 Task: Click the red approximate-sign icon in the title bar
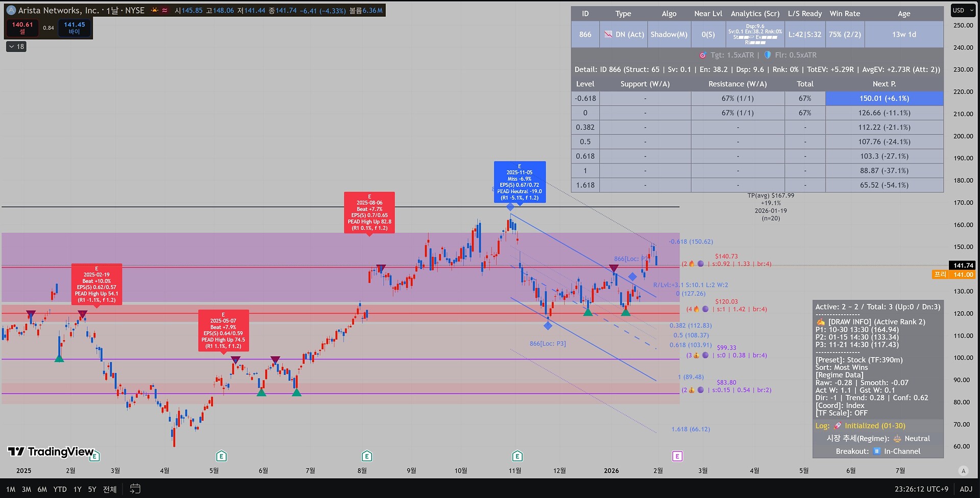(165, 10)
